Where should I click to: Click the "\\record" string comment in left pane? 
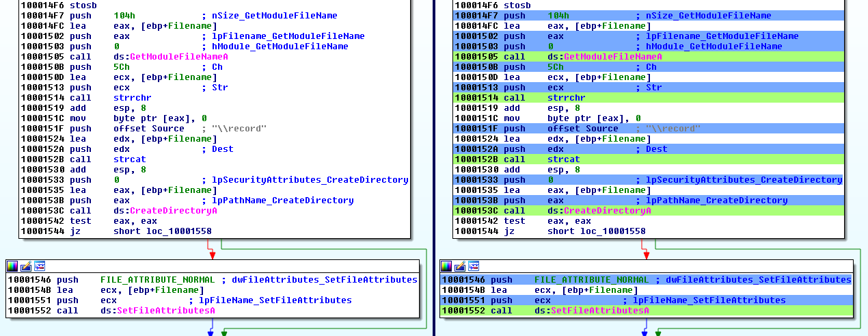tap(239, 129)
